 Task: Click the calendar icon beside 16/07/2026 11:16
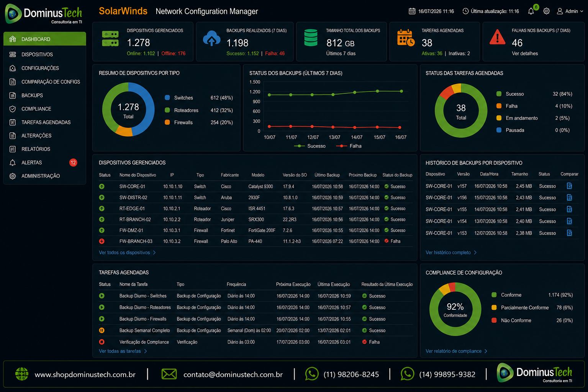(412, 11)
